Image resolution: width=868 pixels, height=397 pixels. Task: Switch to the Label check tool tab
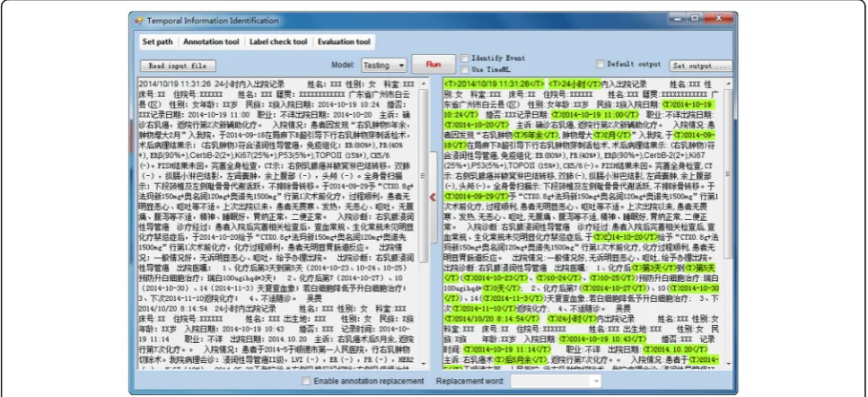[278, 42]
